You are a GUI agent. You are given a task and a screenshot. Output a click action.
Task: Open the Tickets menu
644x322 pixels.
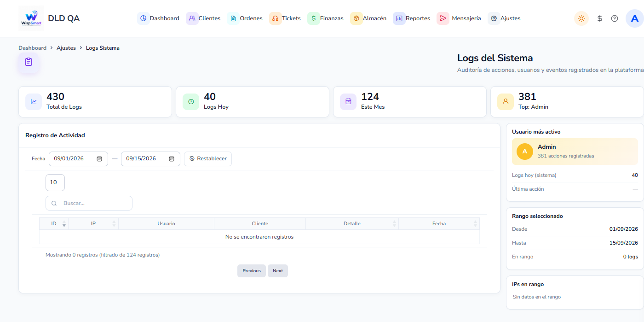tap(286, 18)
